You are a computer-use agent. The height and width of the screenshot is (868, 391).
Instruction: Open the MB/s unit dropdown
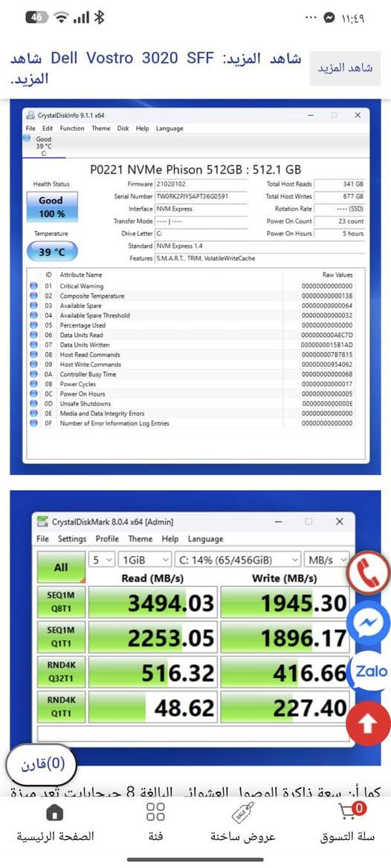pyautogui.click(x=327, y=560)
